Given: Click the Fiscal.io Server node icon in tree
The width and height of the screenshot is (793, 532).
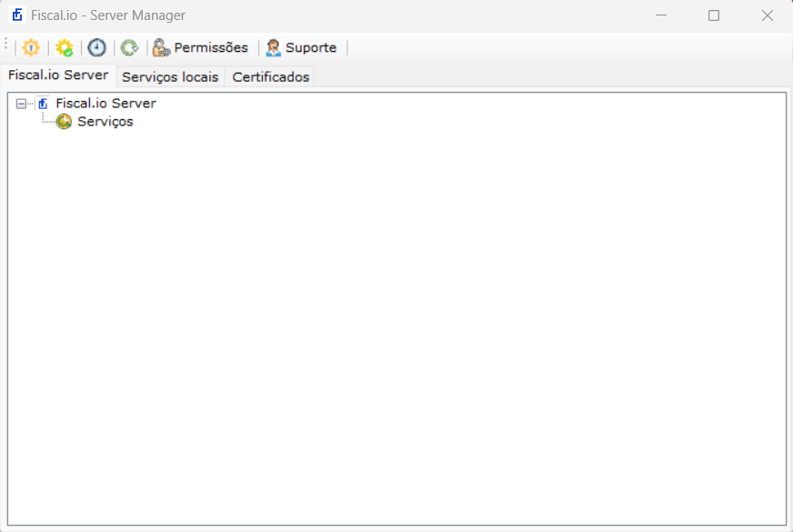Looking at the screenshot, I should (43, 104).
